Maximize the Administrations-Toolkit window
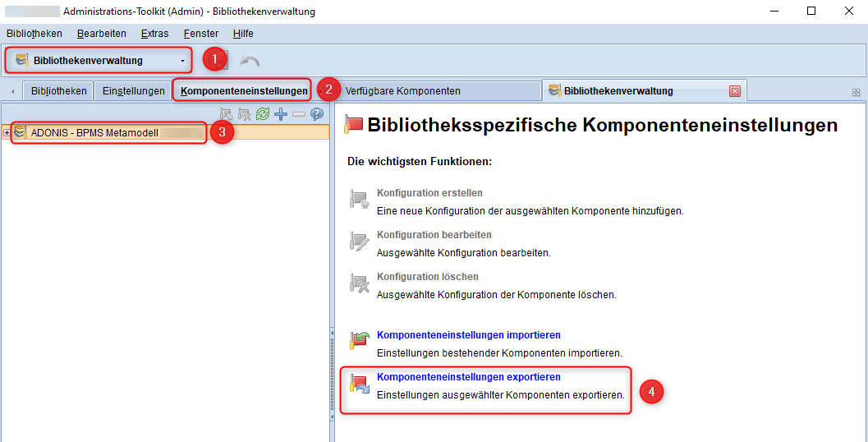The width and height of the screenshot is (868, 442). point(811,11)
